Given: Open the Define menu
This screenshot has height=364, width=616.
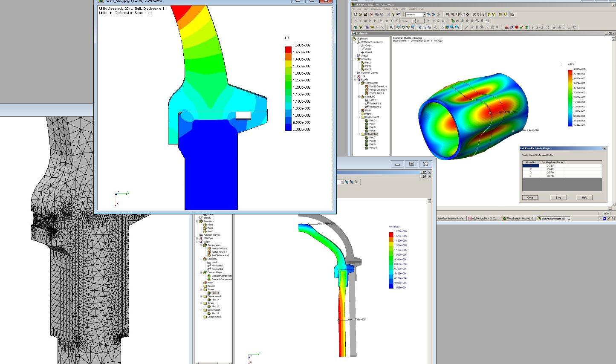Looking at the screenshot, I should (x=387, y=9).
